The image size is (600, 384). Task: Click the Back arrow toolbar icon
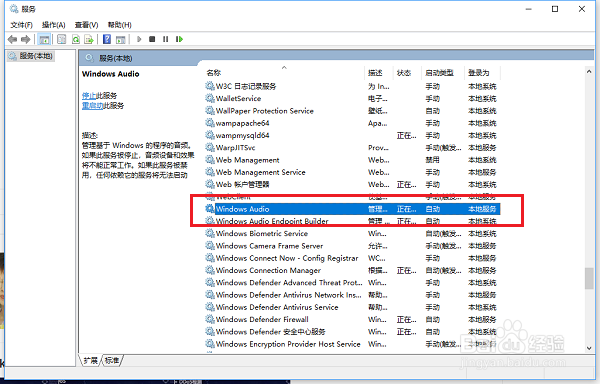[x=12, y=39]
